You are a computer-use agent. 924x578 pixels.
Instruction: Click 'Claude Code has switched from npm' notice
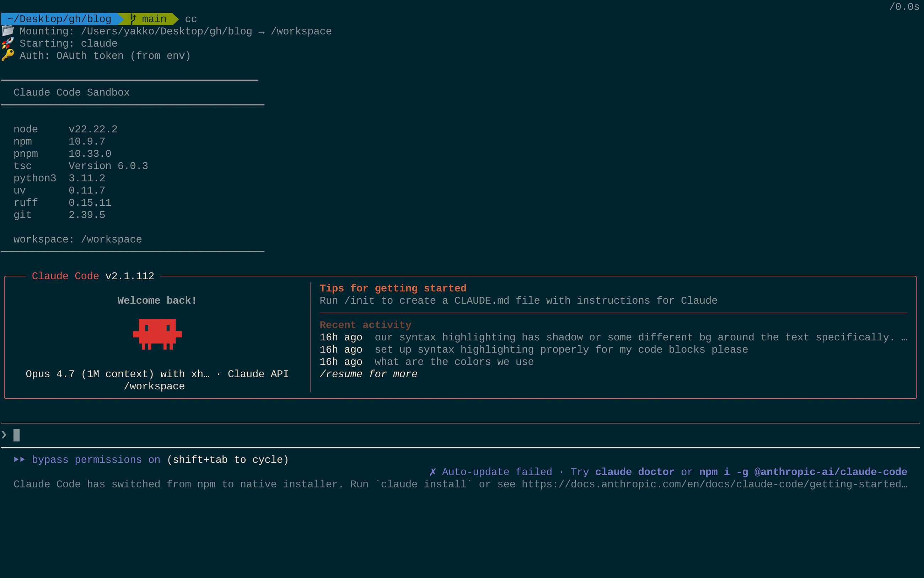(460, 484)
